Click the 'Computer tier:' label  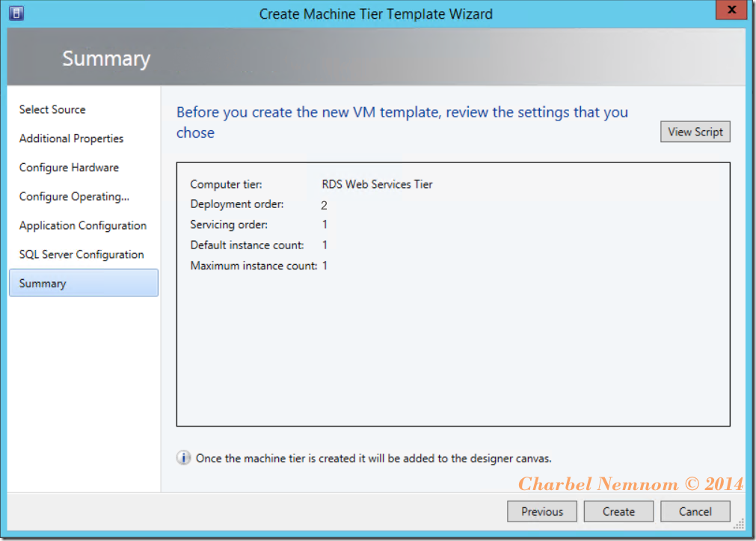[226, 184]
